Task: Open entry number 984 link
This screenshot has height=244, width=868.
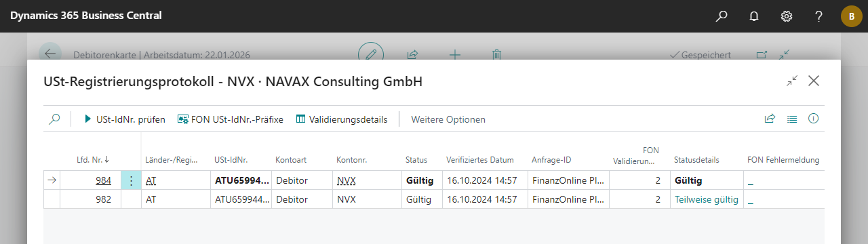Action: 103,180
